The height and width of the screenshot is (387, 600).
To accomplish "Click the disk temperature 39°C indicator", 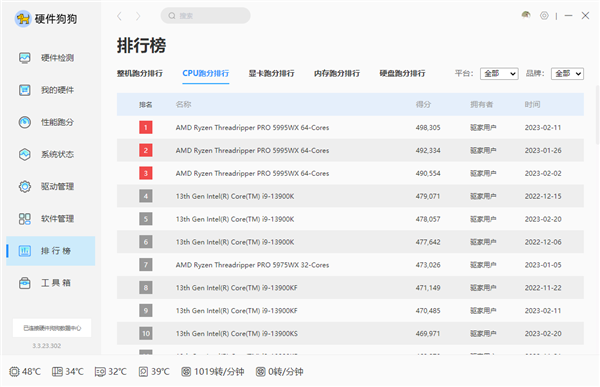I will [154, 371].
